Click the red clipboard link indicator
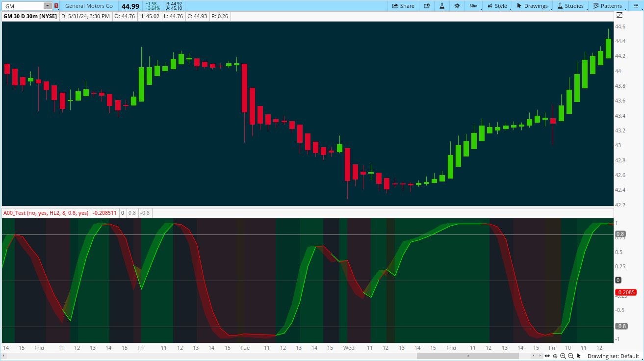Viewport: 644px width, 361px height. click(x=56, y=6)
